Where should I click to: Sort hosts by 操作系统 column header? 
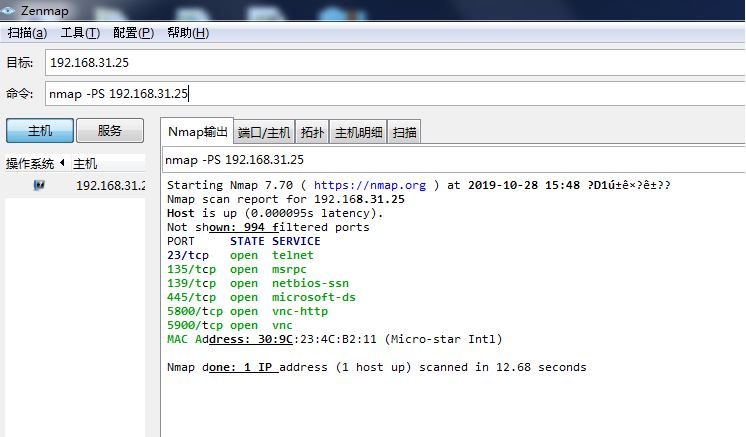36,164
